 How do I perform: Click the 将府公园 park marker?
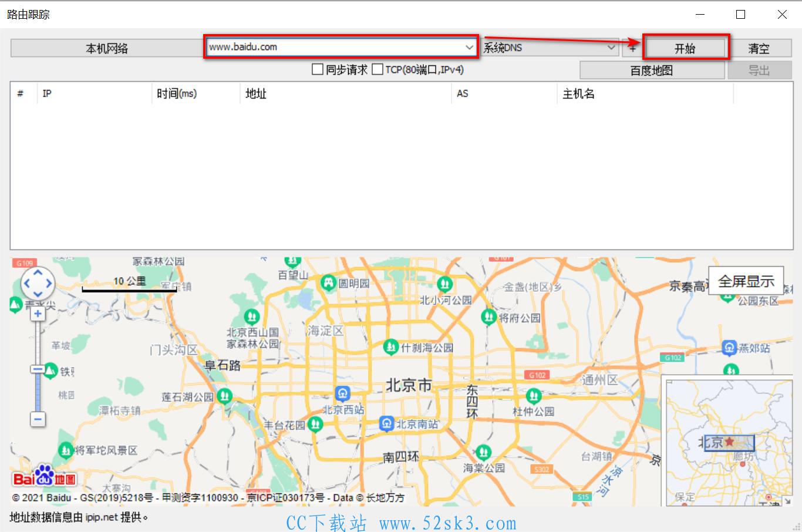click(x=488, y=317)
